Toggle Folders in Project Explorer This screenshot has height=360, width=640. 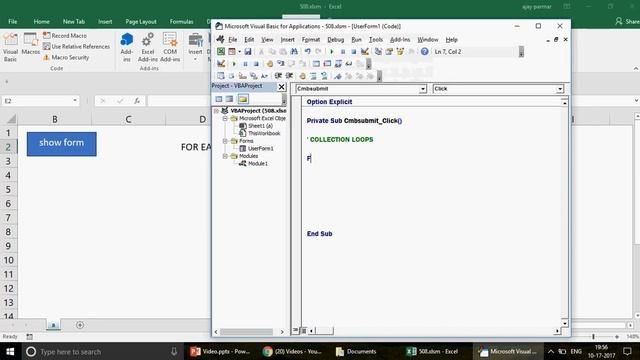[243, 99]
